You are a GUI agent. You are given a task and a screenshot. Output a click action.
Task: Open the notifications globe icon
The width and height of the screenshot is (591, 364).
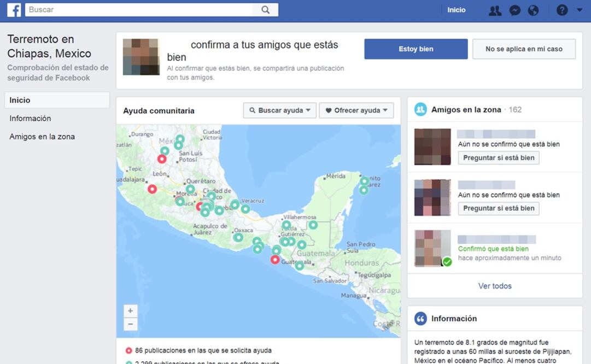tap(534, 10)
